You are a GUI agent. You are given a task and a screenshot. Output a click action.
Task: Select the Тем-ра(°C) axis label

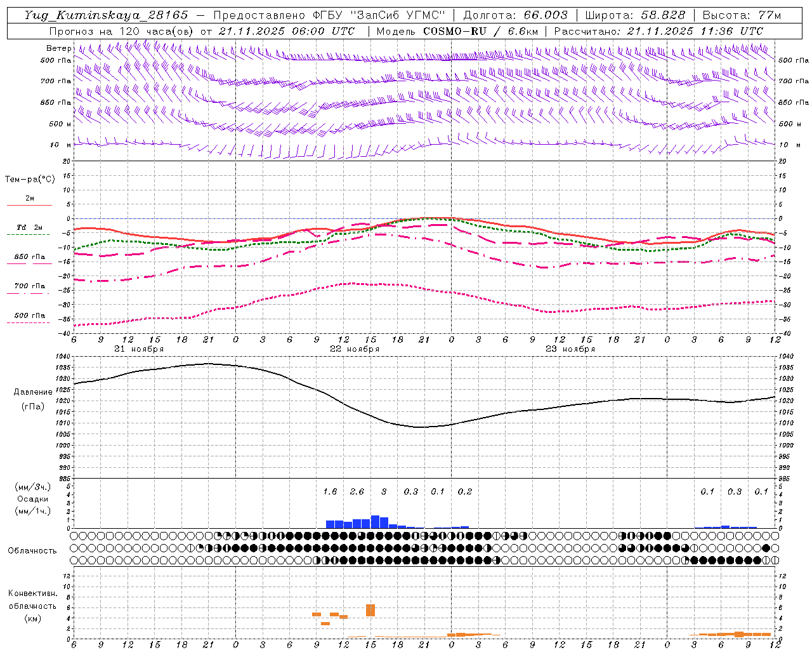(x=30, y=180)
